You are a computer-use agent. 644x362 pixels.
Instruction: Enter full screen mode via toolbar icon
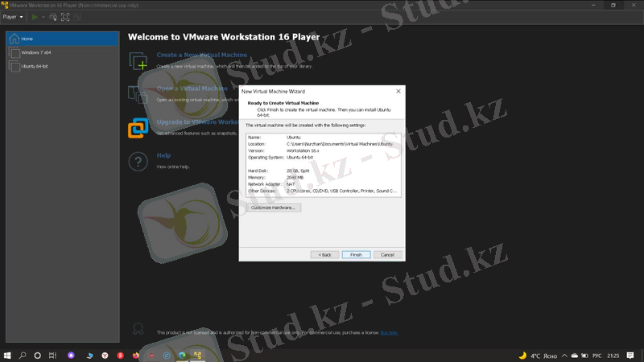[65, 17]
